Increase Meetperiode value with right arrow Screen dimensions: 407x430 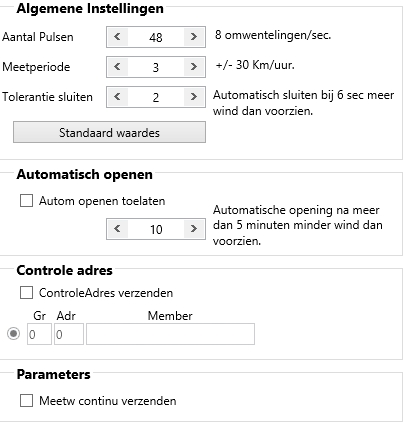(194, 67)
